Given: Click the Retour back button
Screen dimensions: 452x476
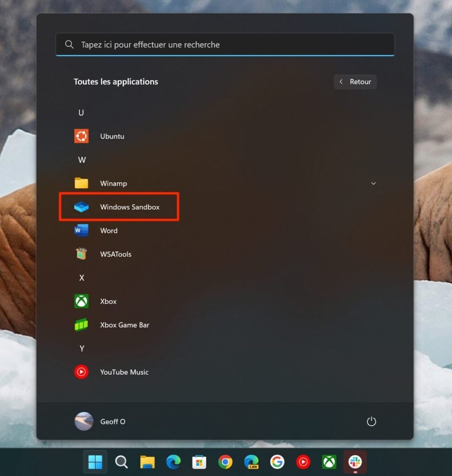Looking at the screenshot, I should coord(355,82).
